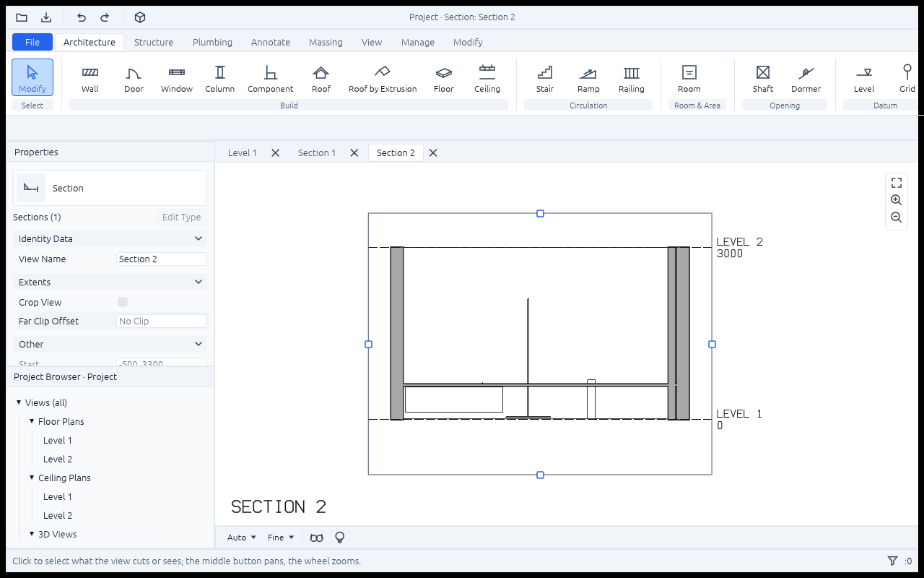Collapse the Extents section
The width and height of the screenshot is (924, 578).
[110, 282]
